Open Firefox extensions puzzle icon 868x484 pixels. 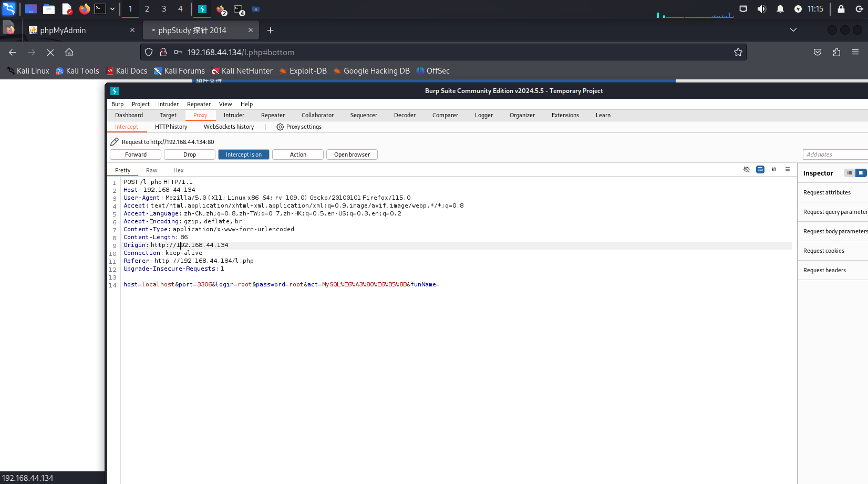click(836, 52)
